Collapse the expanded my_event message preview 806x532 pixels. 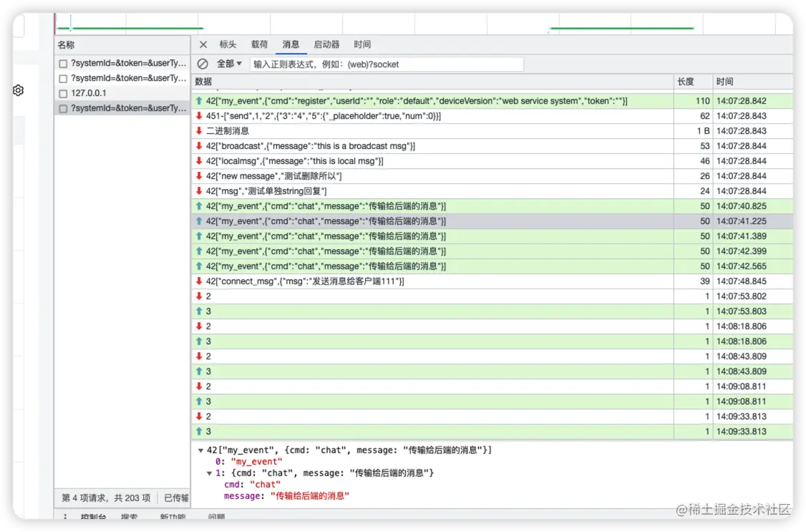[x=200, y=450]
